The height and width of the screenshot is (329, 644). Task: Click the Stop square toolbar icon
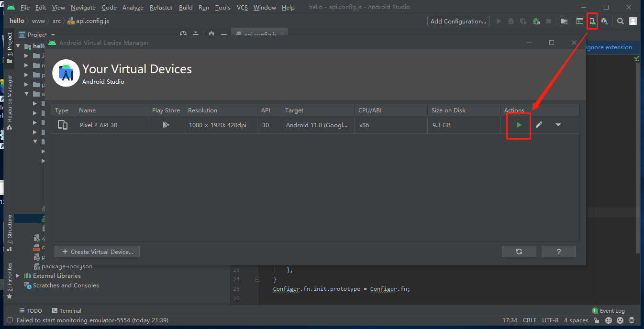[x=548, y=21]
